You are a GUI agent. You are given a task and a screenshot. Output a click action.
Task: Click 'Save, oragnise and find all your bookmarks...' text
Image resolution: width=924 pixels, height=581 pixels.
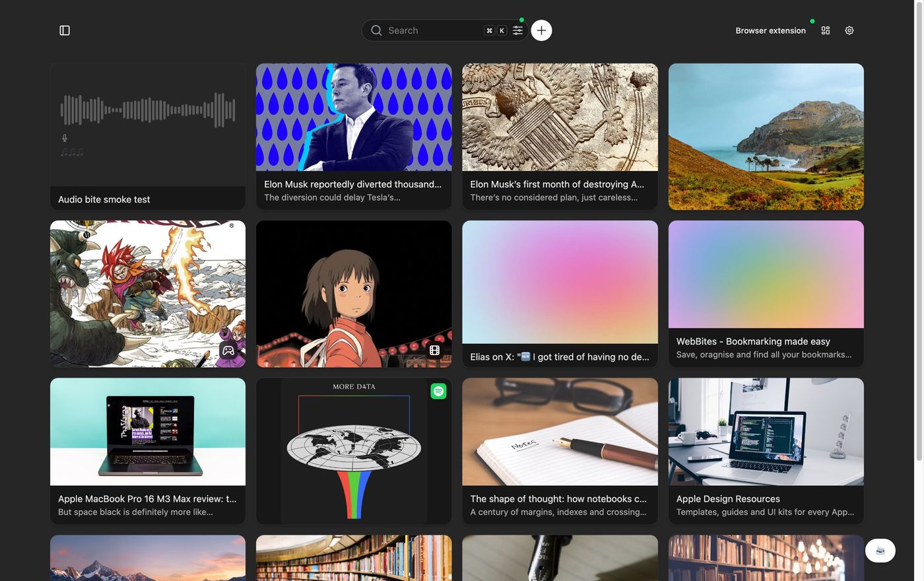click(x=764, y=355)
